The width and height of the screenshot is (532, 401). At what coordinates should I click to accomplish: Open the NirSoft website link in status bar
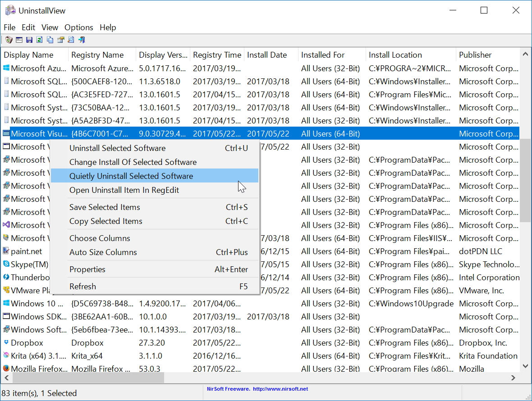280,389
